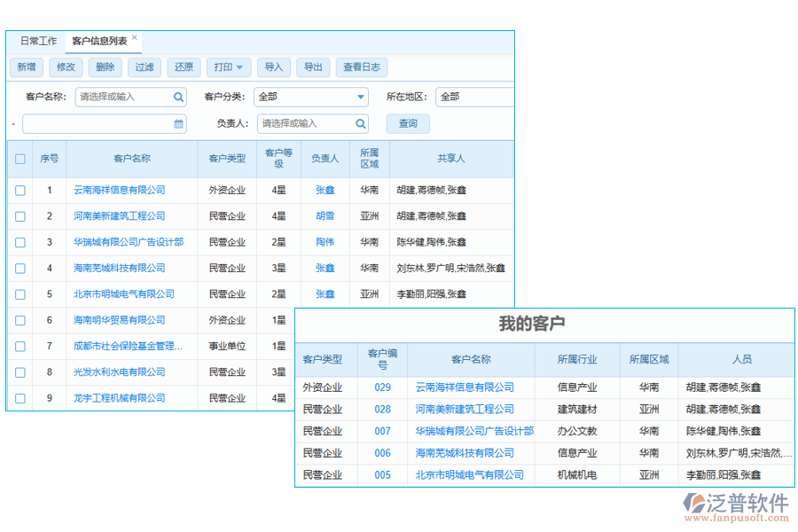The width and height of the screenshot is (798, 532).
Task: Click the 查询 search button
Action: pos(407,123)
